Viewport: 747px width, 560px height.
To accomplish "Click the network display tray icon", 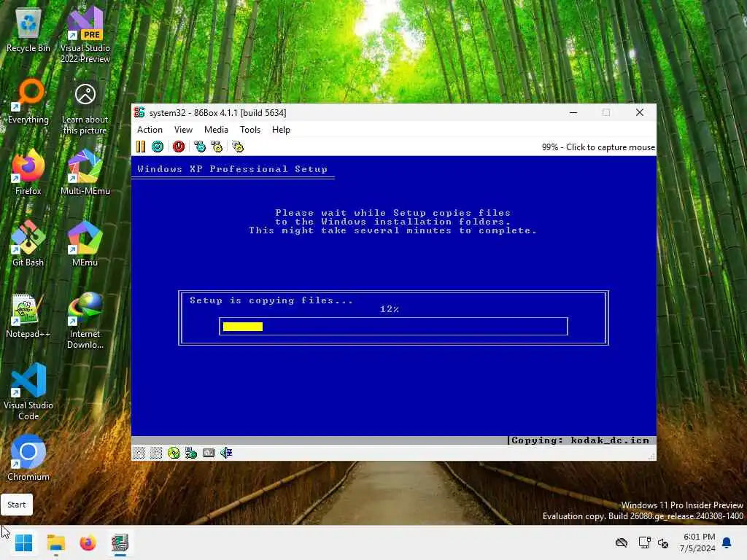I will pos(645,542).
